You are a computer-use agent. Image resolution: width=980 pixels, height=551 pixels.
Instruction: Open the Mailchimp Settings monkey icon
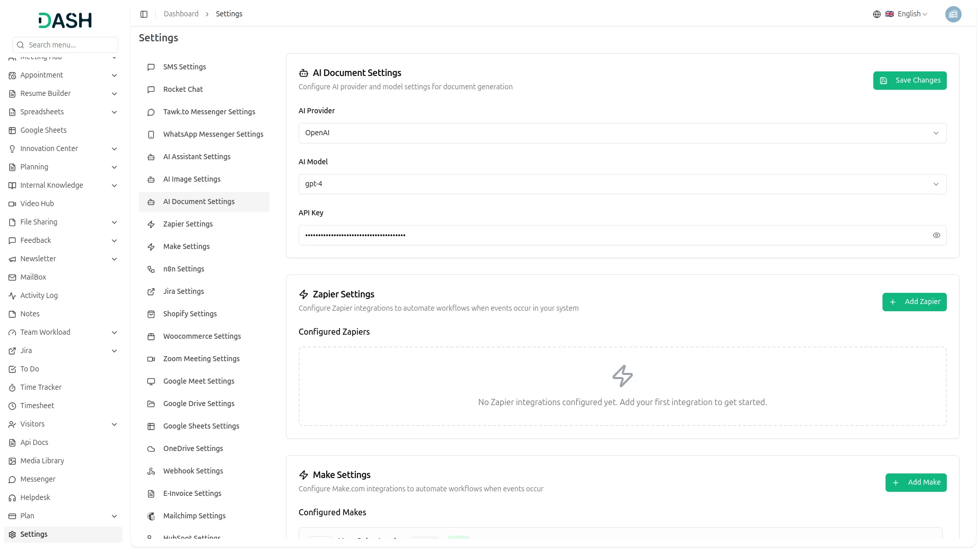click(x=150, y=516)
